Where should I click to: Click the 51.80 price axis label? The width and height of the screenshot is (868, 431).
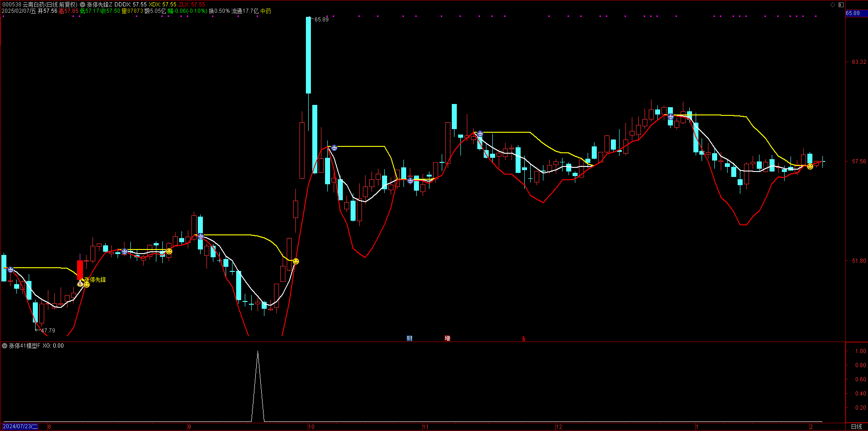(x=859, y=261)
